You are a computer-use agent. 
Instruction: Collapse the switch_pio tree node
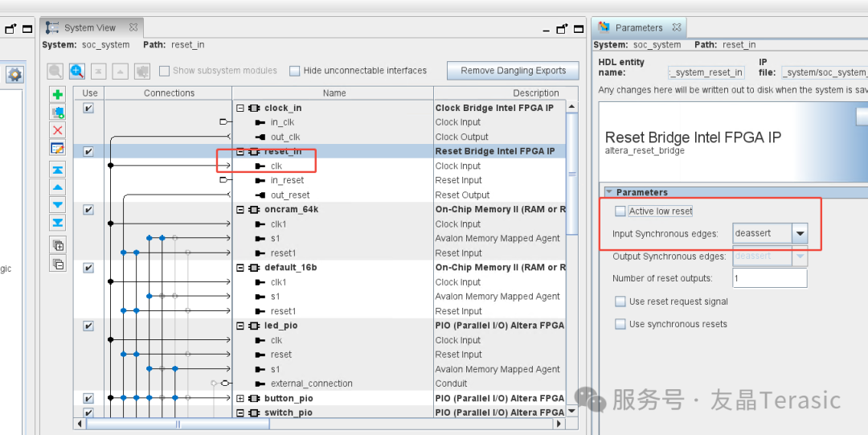pos(240,412)
